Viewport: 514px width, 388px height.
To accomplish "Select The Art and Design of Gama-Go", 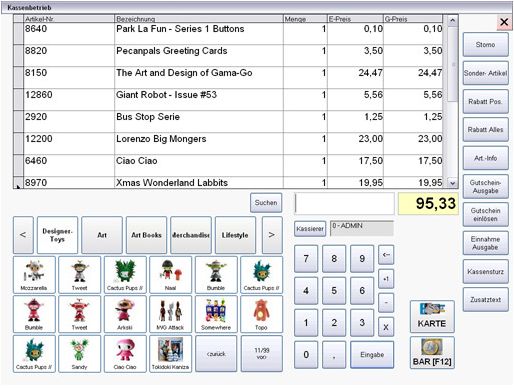I will click(228, 77).
